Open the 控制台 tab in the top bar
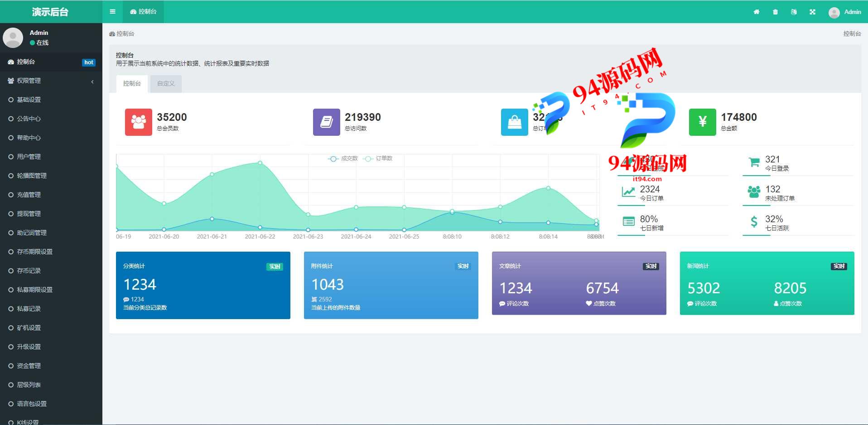This screenshot has width=868, height=425. point(143,12)
